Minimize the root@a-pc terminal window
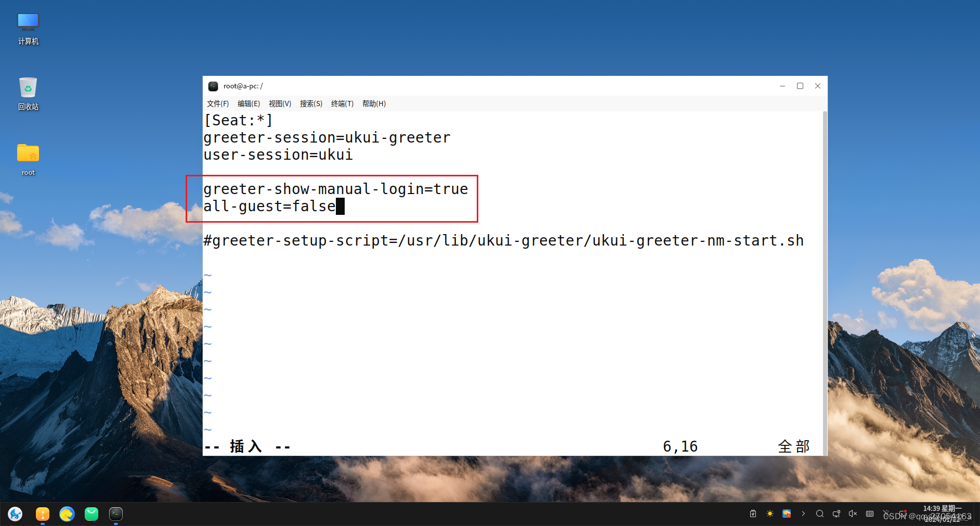 pos(782,86)
